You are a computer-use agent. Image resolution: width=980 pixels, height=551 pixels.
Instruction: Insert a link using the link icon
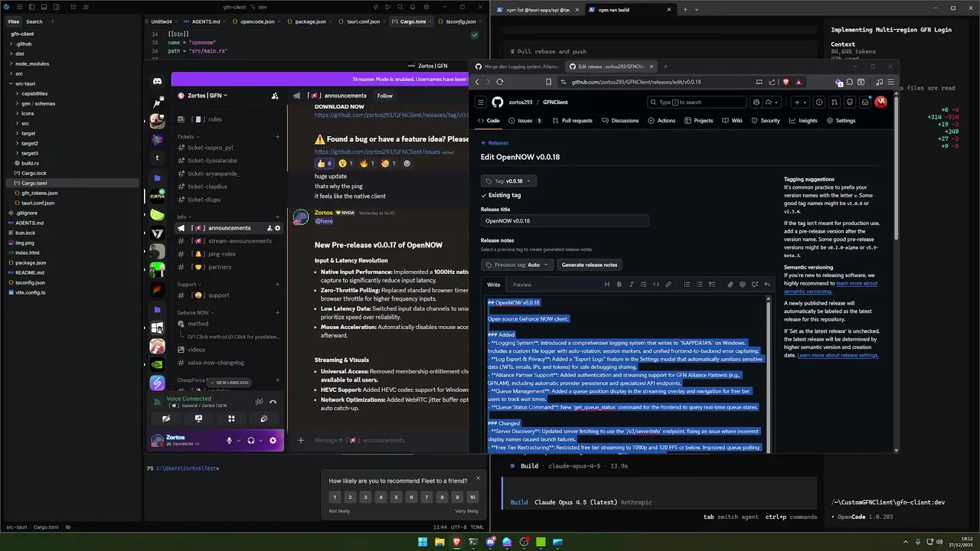(x=668, y=285)
